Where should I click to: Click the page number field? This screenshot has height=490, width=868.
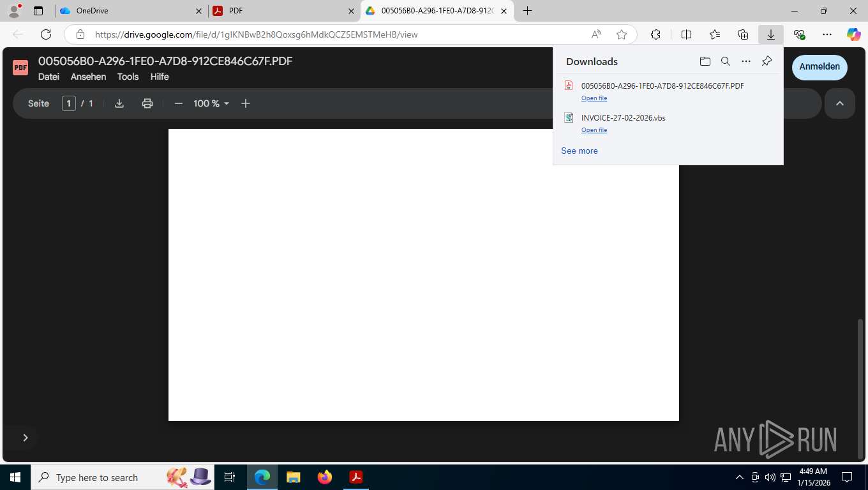[x=69, y=103]
